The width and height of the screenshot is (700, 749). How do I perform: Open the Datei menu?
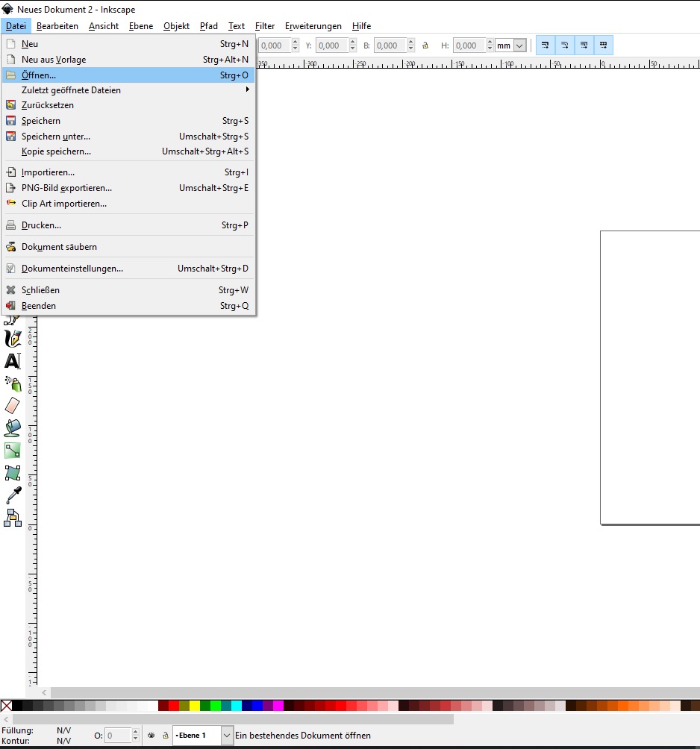point(16,26)
